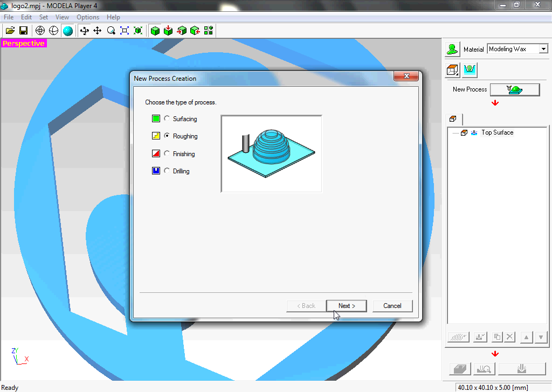The height and width of the screenshot is (392, 552).
Task: Select the Drilling radio button
Action: 167,171
